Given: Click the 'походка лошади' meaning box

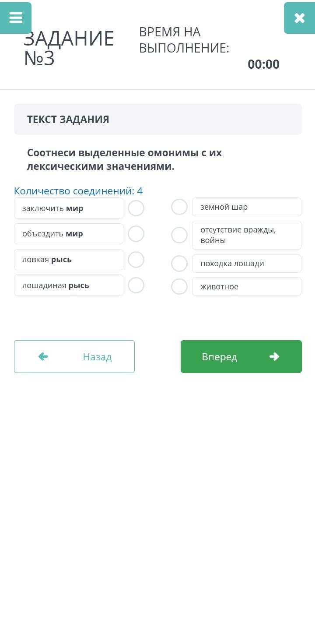Looking at the screenshot, I should pos(247,264).
